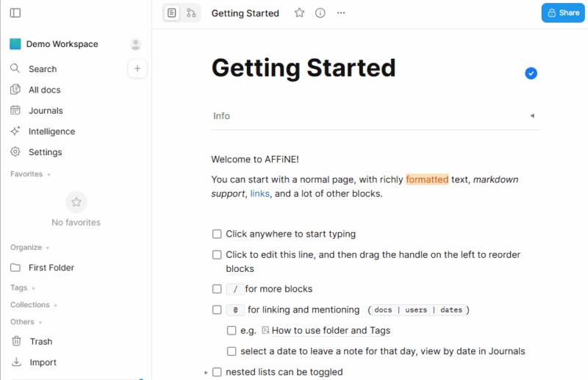Switch to edgeless mode icon
This screenshot has height=380, width=588.
tap(191, 13)
